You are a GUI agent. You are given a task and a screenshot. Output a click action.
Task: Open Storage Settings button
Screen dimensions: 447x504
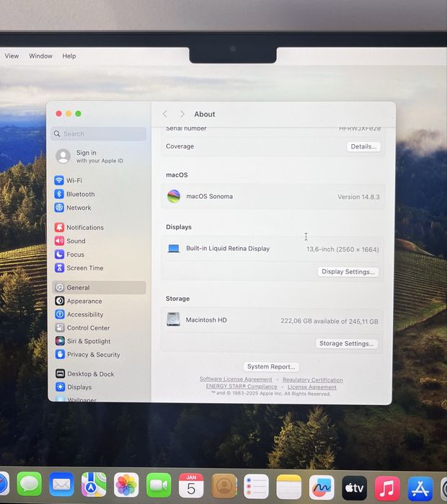tap(346, 344)
